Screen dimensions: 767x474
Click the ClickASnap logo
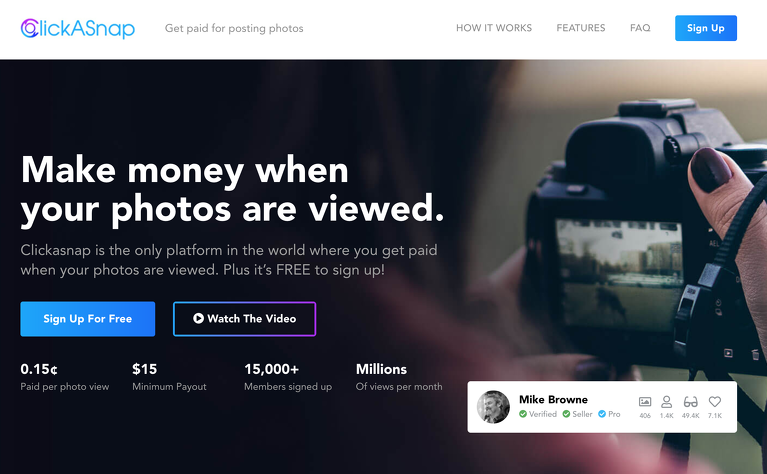coord(78,28)
